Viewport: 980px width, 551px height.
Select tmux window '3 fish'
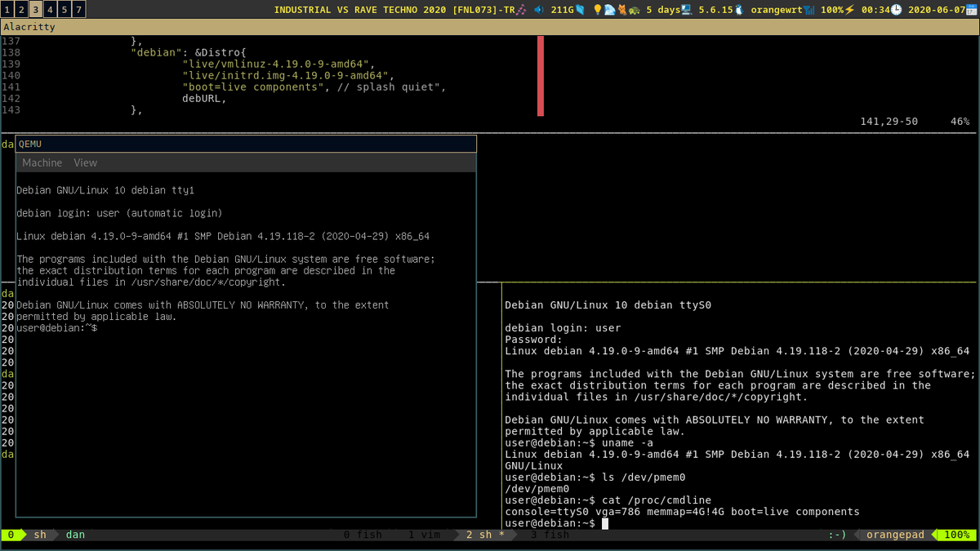pyautogui.click(x=550, y=535)
